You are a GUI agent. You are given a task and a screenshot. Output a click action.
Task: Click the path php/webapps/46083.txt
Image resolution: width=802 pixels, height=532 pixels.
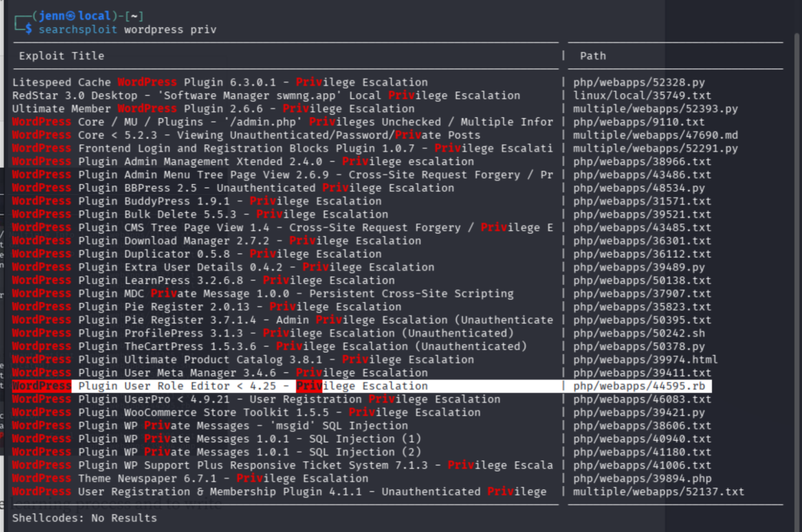click(642, 400)
